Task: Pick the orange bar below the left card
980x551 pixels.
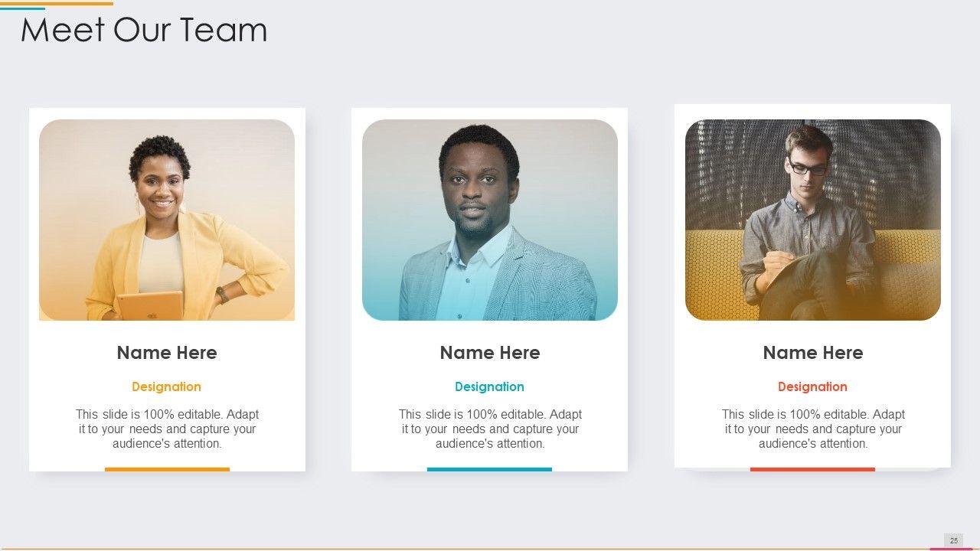Action: [167, 469]
